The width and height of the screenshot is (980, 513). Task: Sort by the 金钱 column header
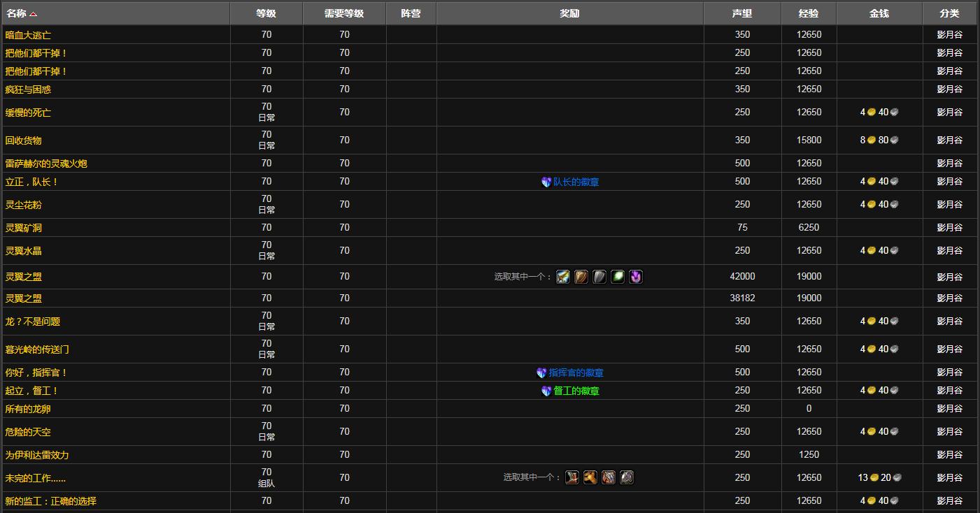(879, 13)
